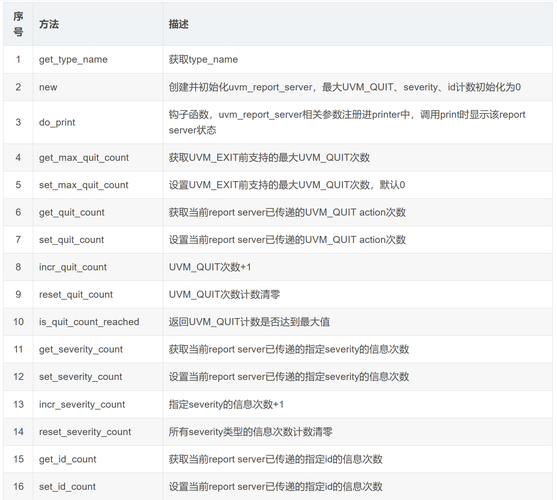
Task: Select is_quit_count_reached method name
Action: [x=89, y=322]
